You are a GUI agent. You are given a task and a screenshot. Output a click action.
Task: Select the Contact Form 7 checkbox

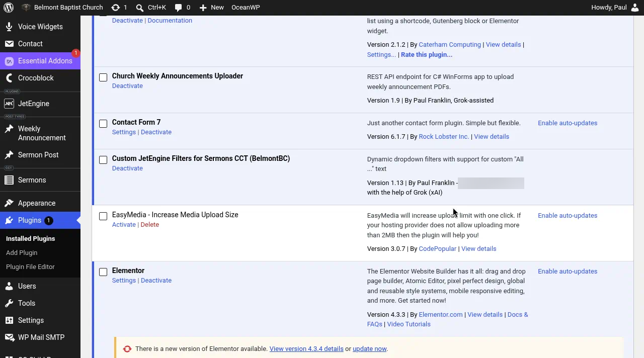(103, 124)
